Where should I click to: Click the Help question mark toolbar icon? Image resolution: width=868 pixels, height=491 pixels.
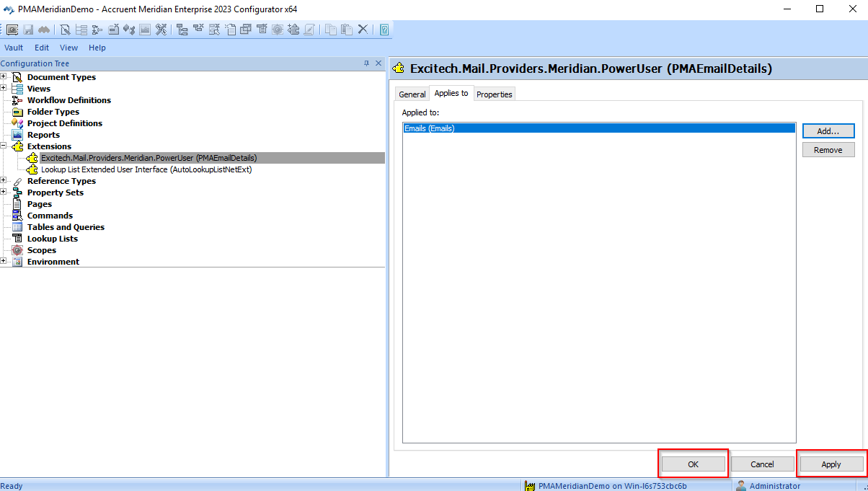pyautogui.click(x=384, y=30)
